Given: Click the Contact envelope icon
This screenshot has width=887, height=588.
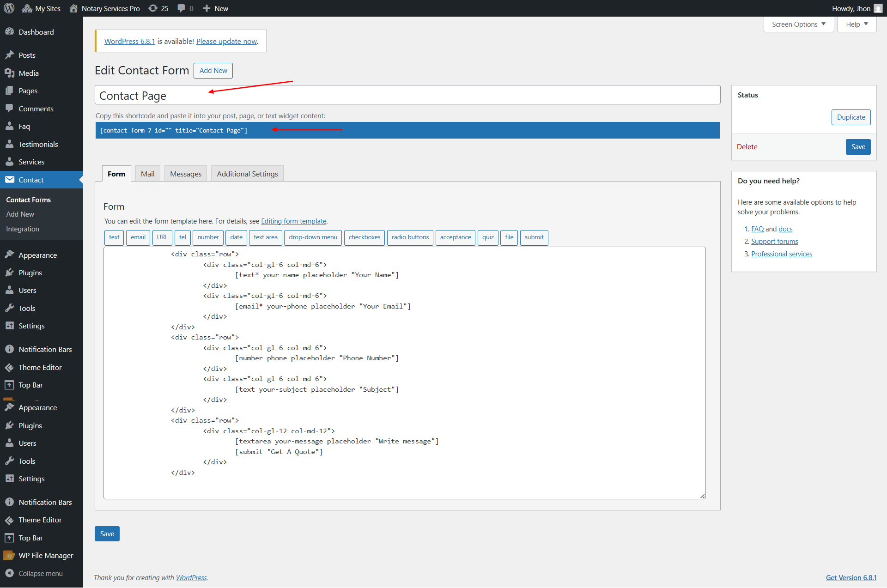Looking at the screenshot, I should 9,180.
